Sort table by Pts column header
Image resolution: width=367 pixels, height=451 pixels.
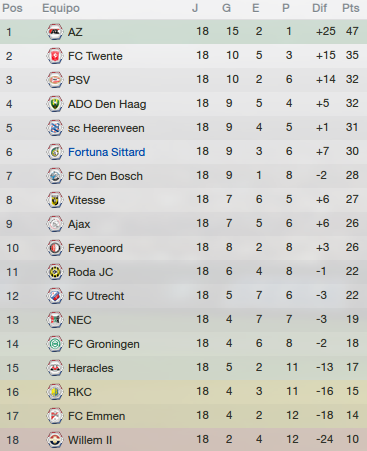pyautogui.click(x=351, y=8)
